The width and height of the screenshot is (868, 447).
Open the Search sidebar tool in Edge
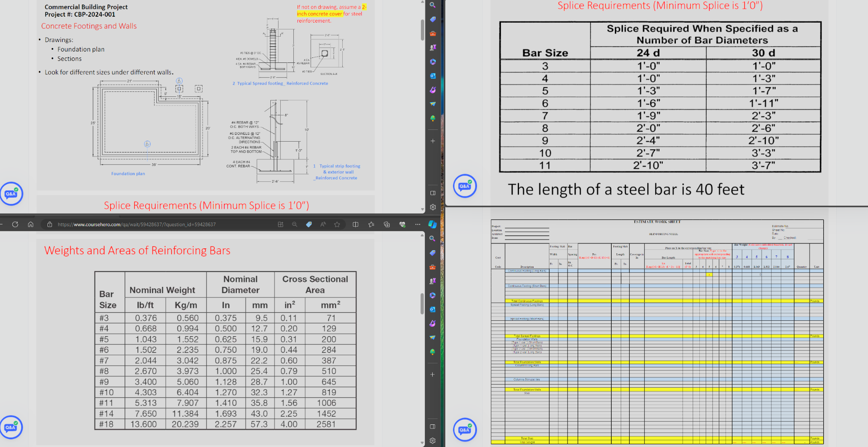(433, 5)
